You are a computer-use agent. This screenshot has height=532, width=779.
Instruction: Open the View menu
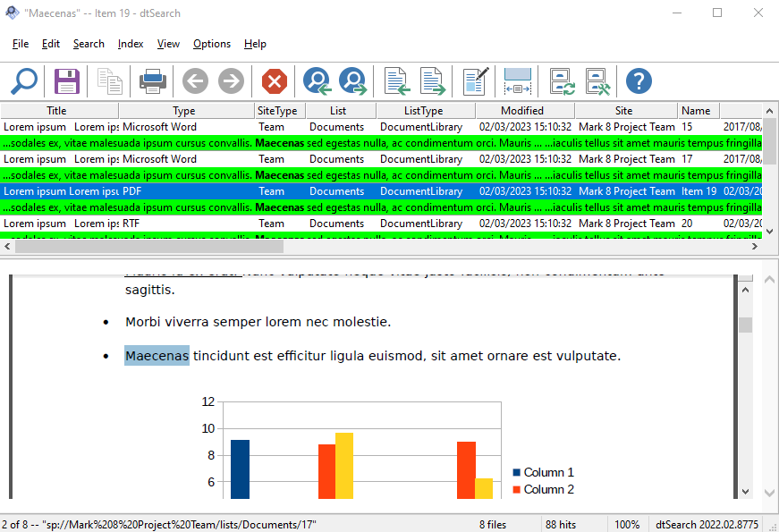pos(168,44)
